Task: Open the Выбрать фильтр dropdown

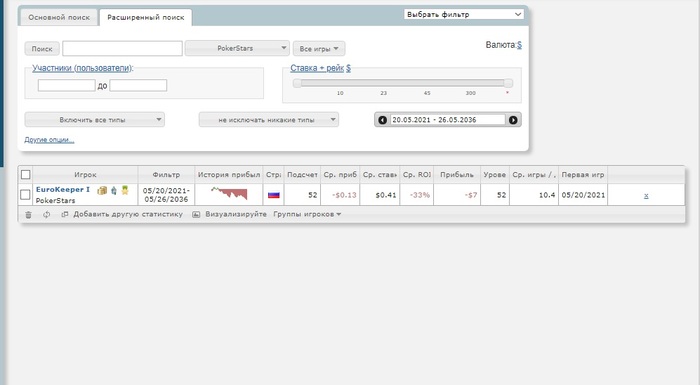Action: pyautogui.click(x=463, y=14)
